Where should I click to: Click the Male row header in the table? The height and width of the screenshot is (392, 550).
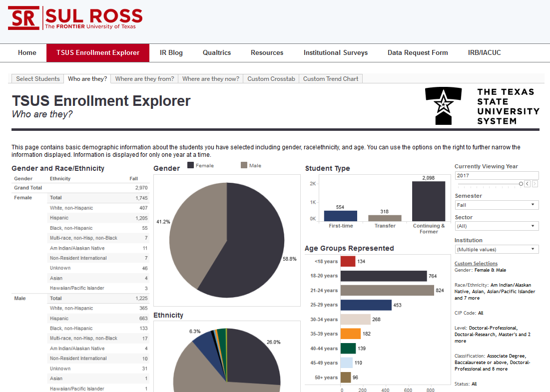[x=19, y=299]
